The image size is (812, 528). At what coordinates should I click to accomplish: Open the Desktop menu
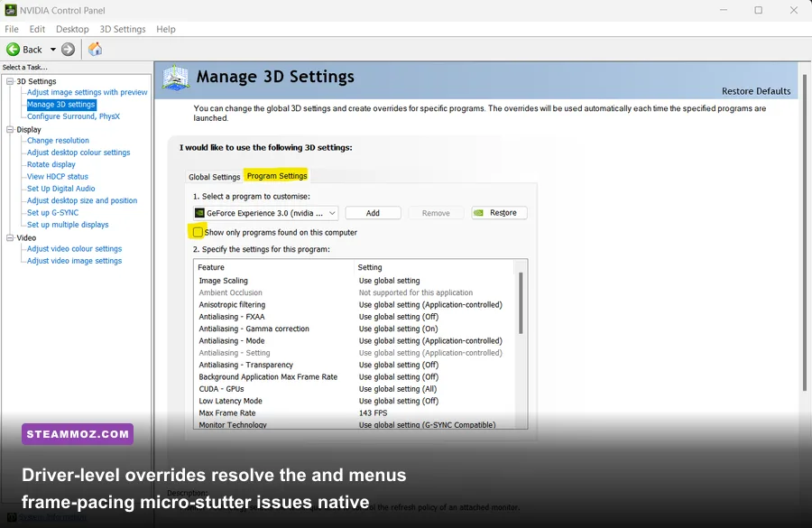[x=72, y=29]
